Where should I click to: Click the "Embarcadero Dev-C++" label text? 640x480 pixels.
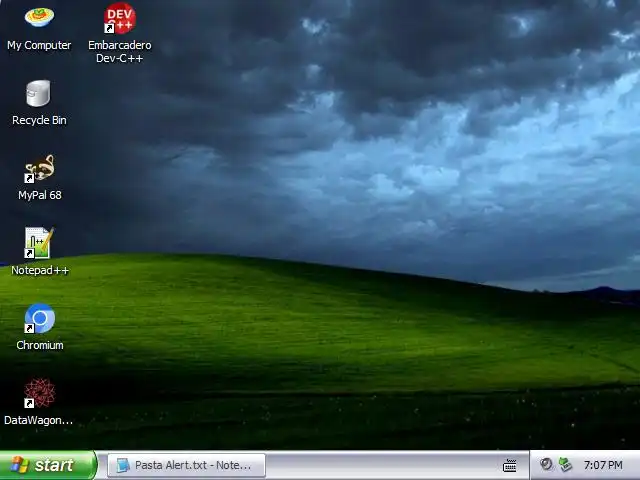click(x=120, y=51)
